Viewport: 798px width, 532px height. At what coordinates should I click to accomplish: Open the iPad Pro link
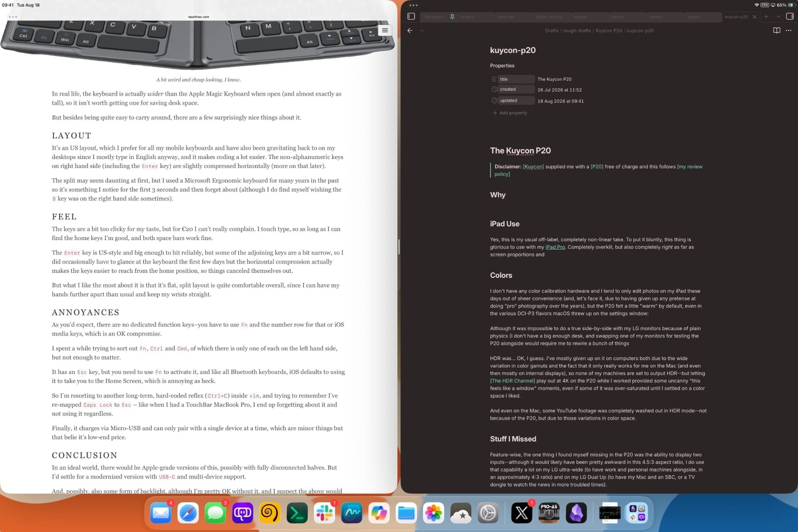coord(555,247)
